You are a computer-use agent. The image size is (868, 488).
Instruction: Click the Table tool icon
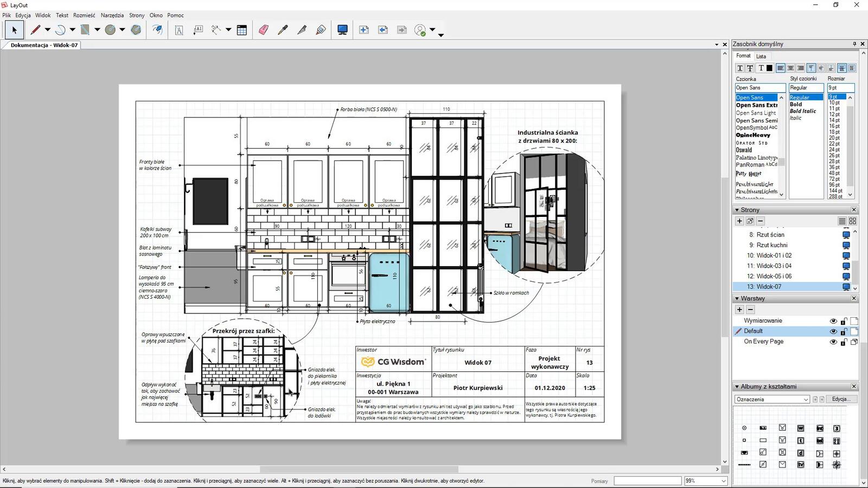[242, 30]
